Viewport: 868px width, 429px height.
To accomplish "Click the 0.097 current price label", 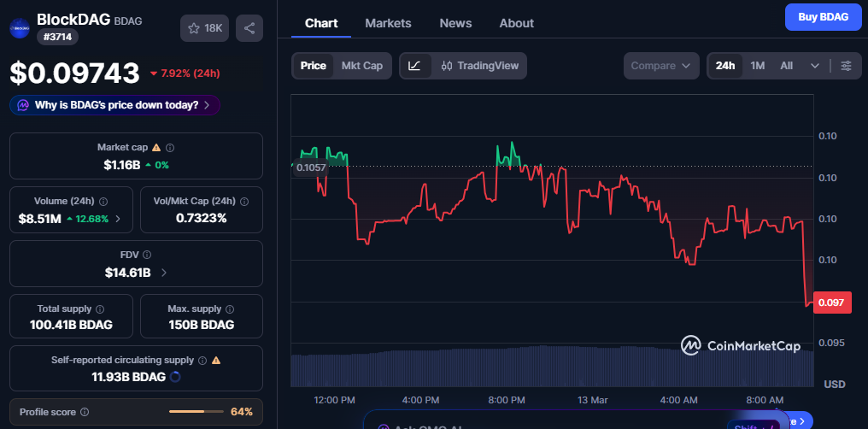I will 832,303.
